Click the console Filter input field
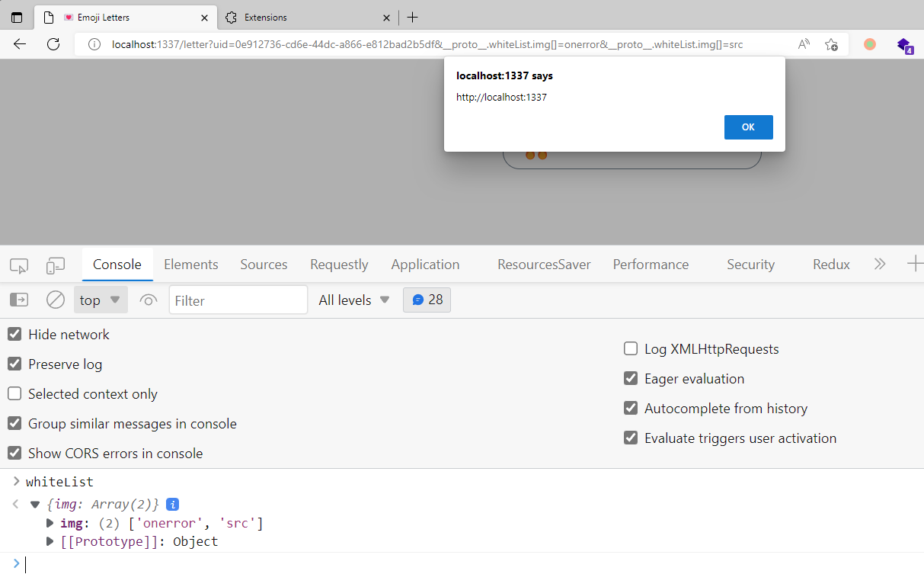Screen dimensions: 924x587 (x=238, y=300)
